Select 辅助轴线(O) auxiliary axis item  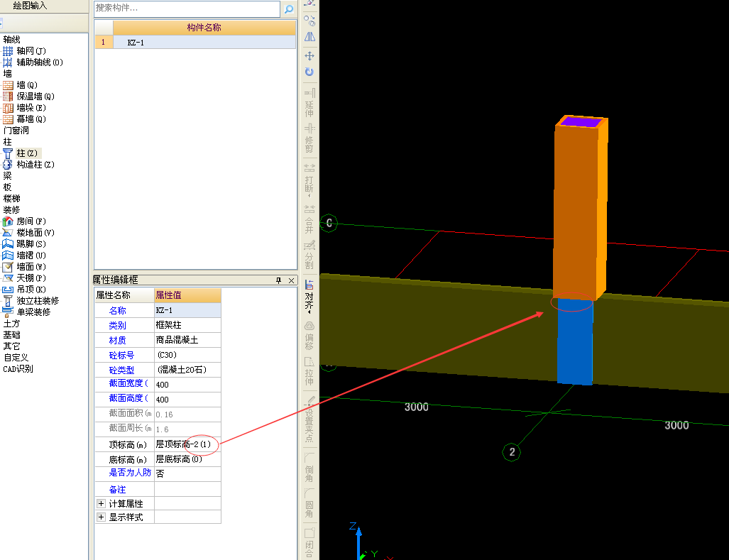33,62
